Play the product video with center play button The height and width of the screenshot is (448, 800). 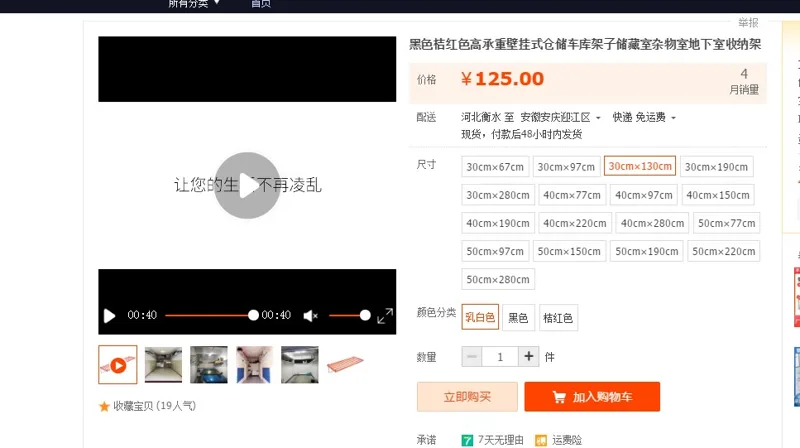click(x=247, y=185)
